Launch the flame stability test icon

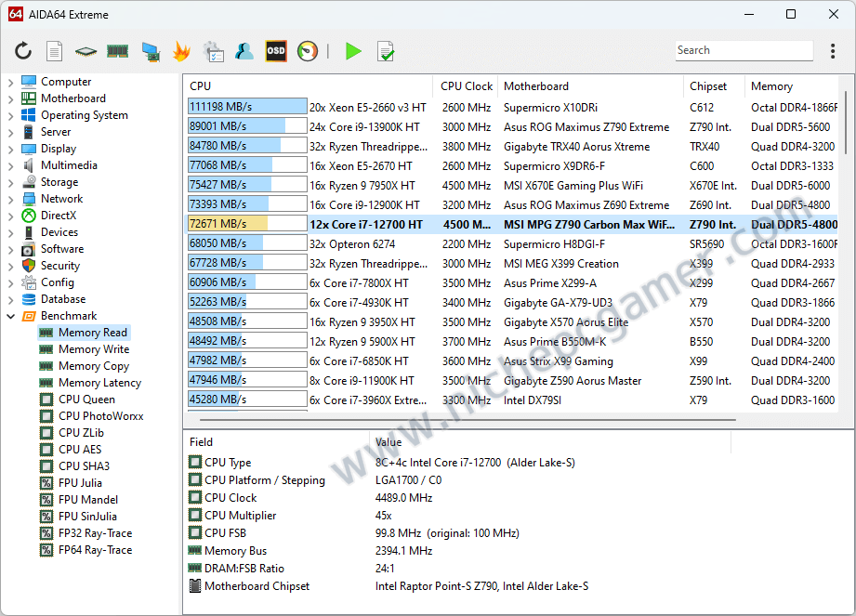[x=181, y=51]
